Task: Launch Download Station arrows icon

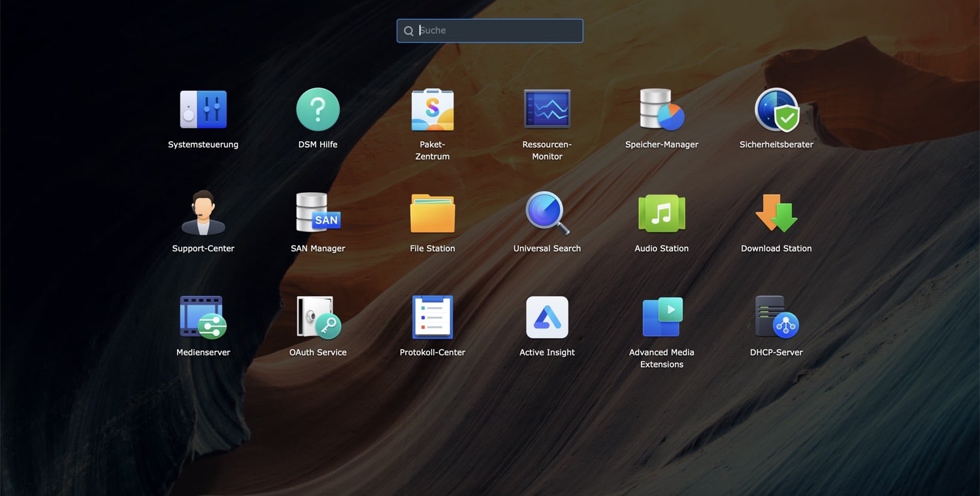Action: pos(776,214)
